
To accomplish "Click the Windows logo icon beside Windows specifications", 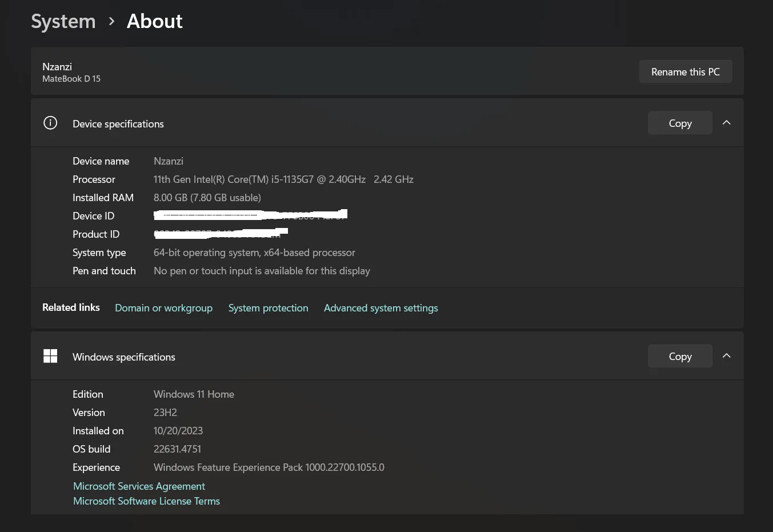I will (50, 356).
